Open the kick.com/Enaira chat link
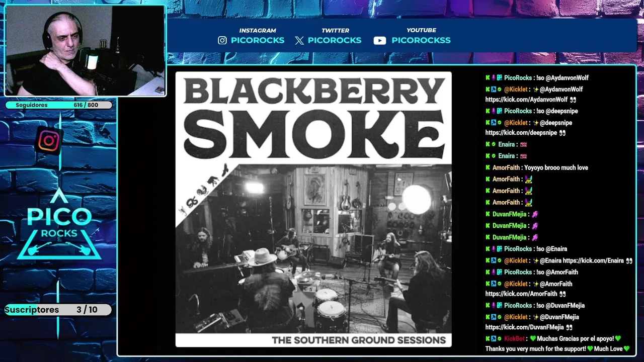Viewport: 644px width, 362px height. 593,260
